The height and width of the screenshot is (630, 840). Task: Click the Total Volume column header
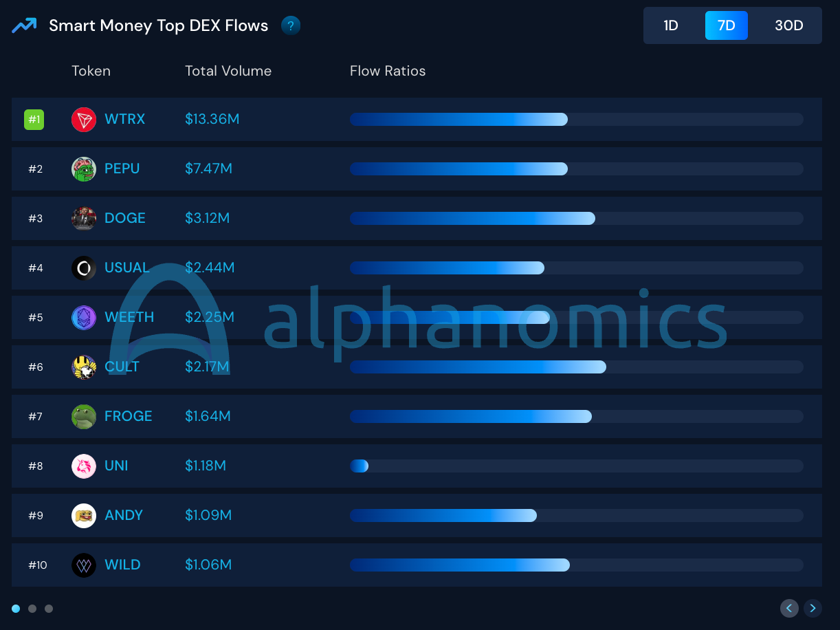pos(228,71)
